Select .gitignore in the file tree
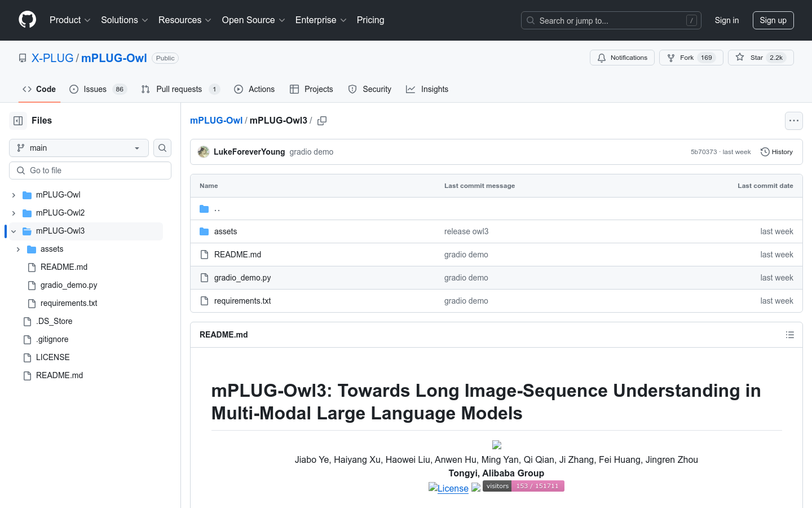812x508 pixels. click(52, 339)
